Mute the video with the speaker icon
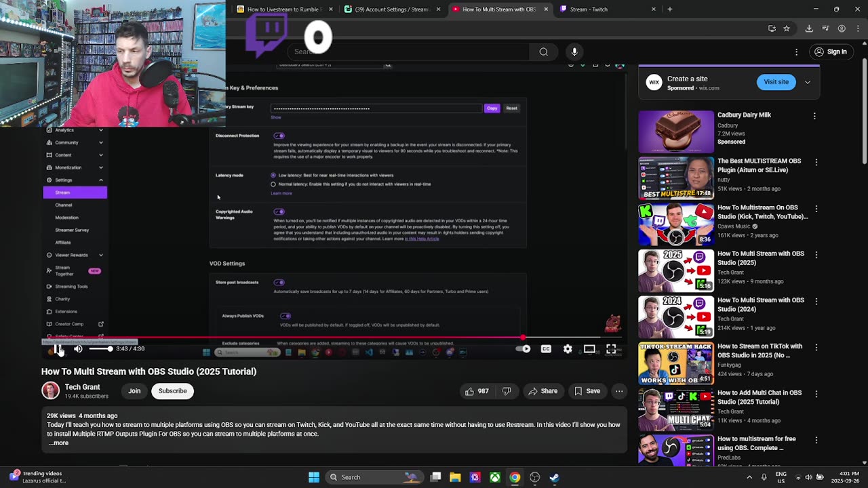The image size is (868, 488). pos(78,349)
